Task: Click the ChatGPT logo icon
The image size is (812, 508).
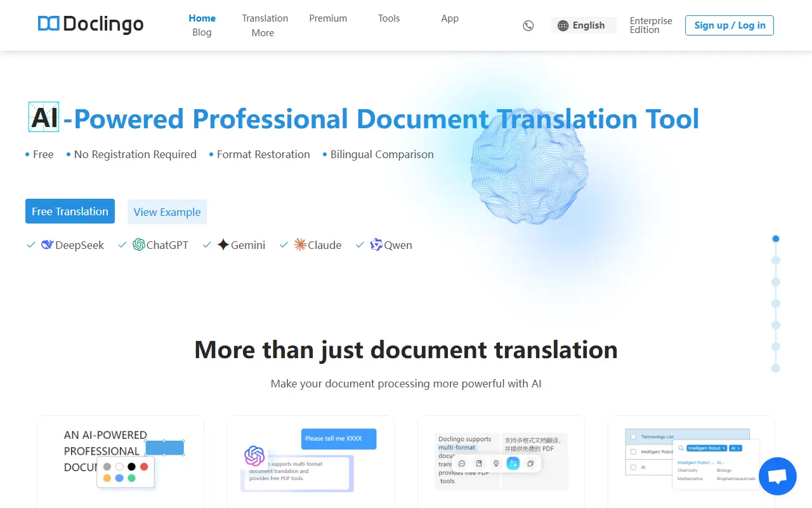Action: 139,245
